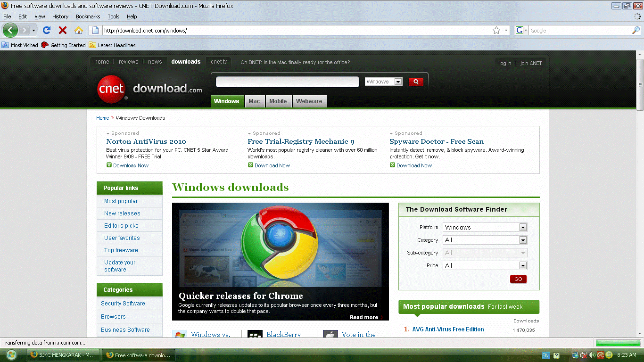The width and height of the screenshot is (644, 362).
Task: Open the Top freeware link
Action: [121, 250]
